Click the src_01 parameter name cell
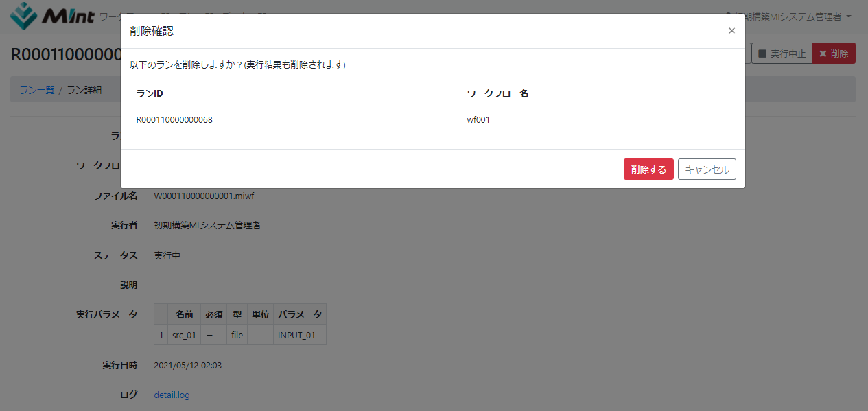Screen dimensions: 868x411 pos(184,336)
